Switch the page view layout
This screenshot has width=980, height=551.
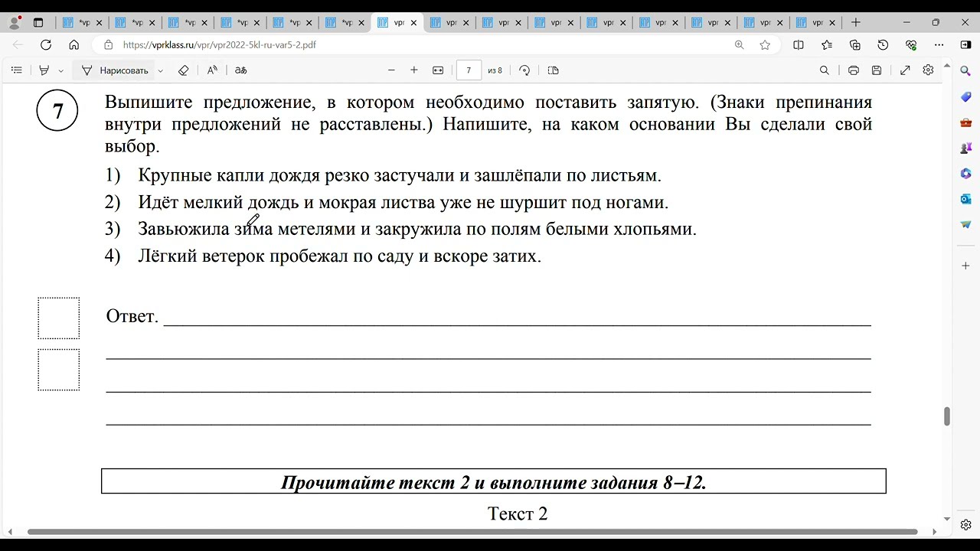(554, 70)
